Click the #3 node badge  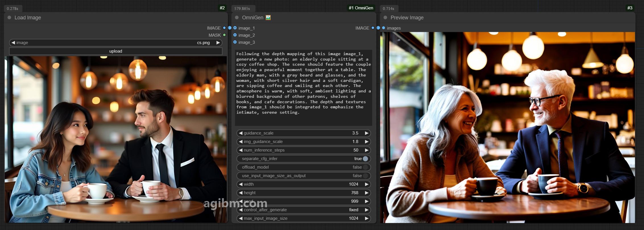[630, 8]
